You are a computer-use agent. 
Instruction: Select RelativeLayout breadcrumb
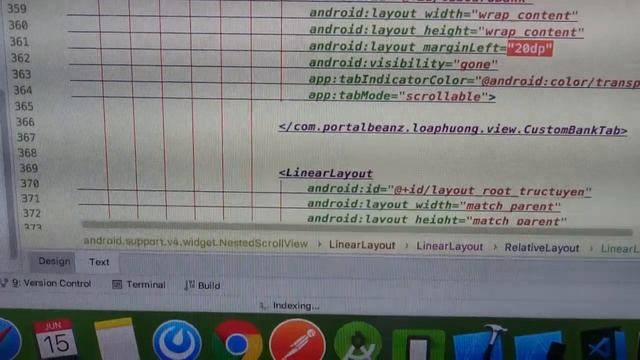click(542, 248)
